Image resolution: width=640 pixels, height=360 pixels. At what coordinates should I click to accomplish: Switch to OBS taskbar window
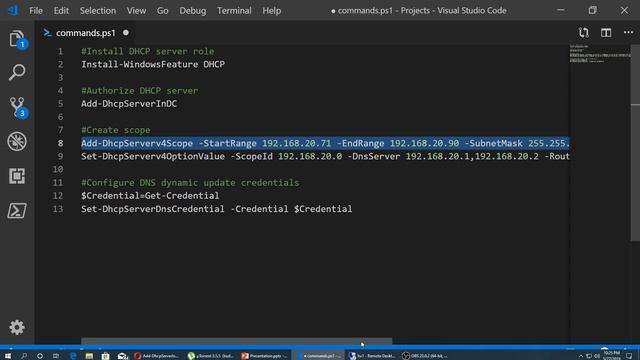click(x=425, y=356)
